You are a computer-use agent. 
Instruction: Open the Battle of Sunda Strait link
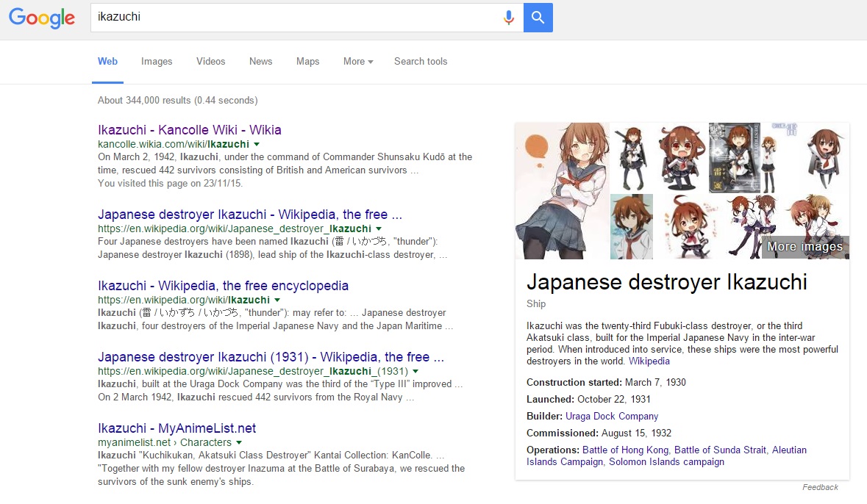[x=720, y=450]
